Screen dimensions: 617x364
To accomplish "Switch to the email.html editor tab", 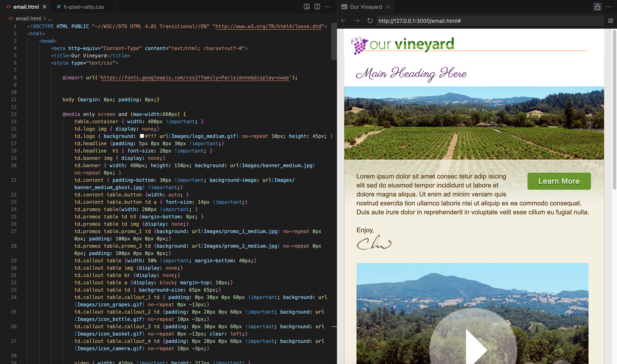I will [x=26, y=7].
